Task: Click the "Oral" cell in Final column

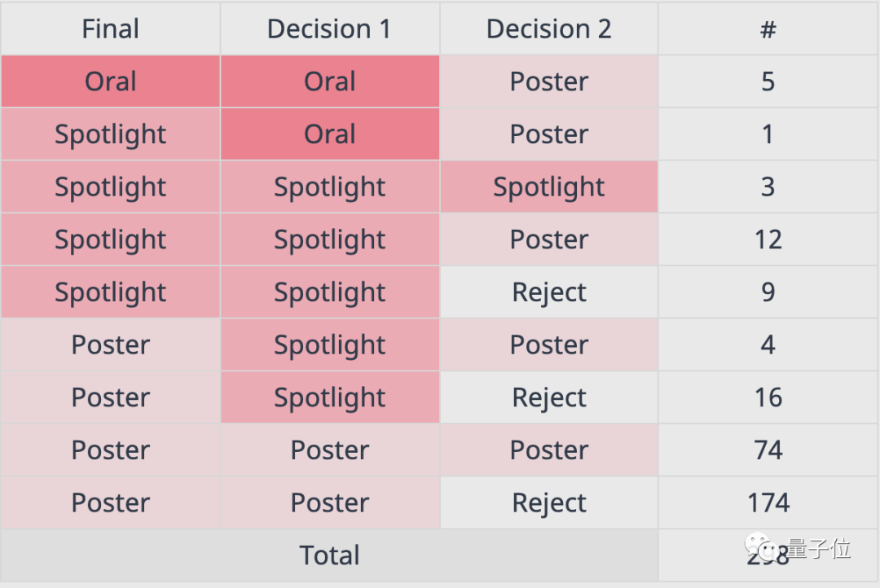Action: point(111,81)
